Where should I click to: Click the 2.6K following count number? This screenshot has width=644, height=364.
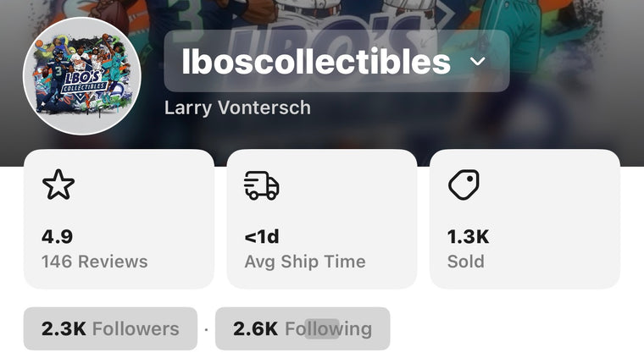point(255,328)
